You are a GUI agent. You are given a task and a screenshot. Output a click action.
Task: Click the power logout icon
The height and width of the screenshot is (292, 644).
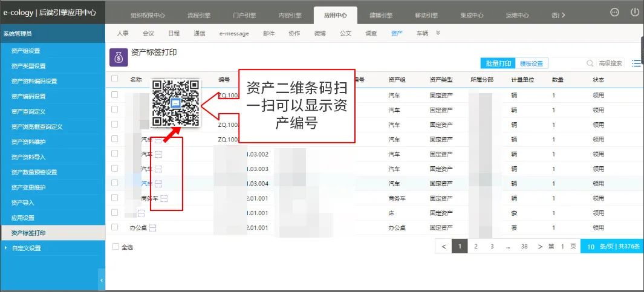coord(634,12)
